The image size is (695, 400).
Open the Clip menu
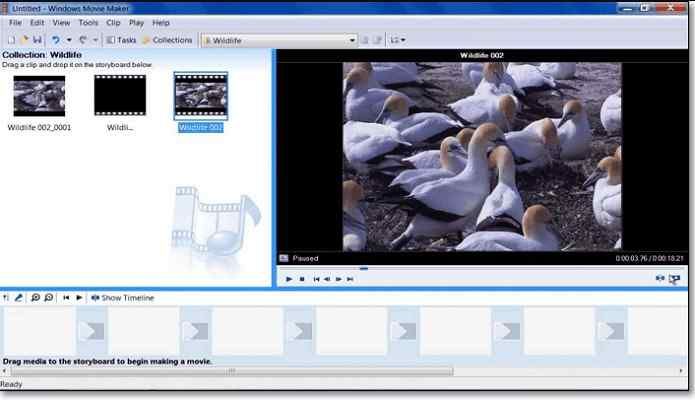tap(114, 22)
